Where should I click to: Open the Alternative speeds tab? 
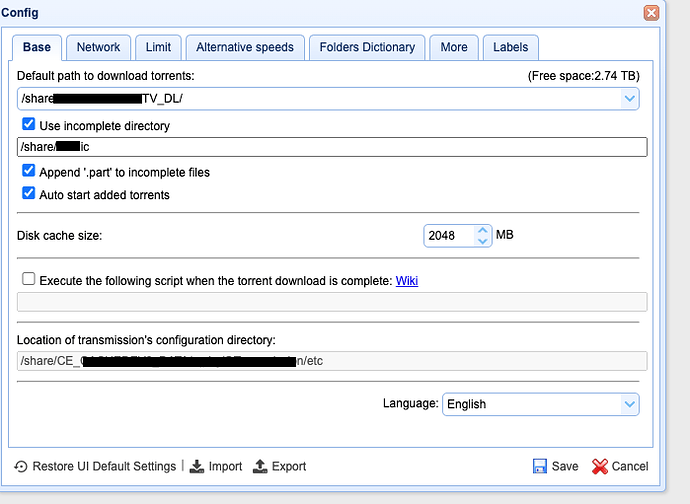(245, 47)
